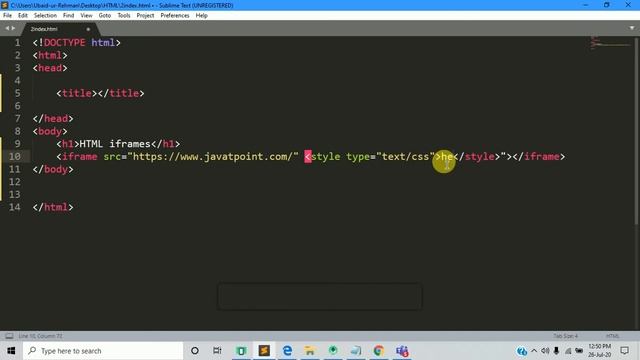Screen dimensions: 640x360
Task: Change the Tab Size setting
Action: click(565, 336)
